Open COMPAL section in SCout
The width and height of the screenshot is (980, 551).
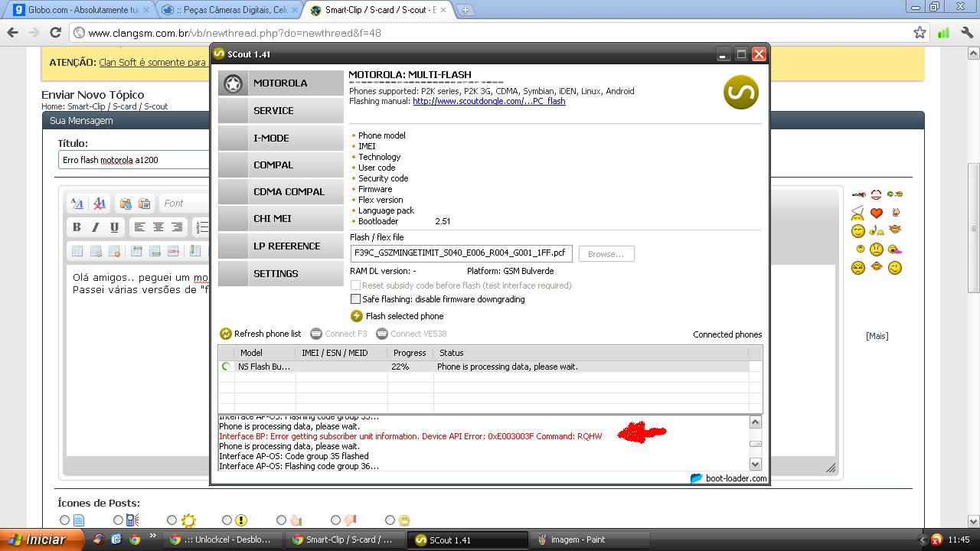[x=280, y=165]
